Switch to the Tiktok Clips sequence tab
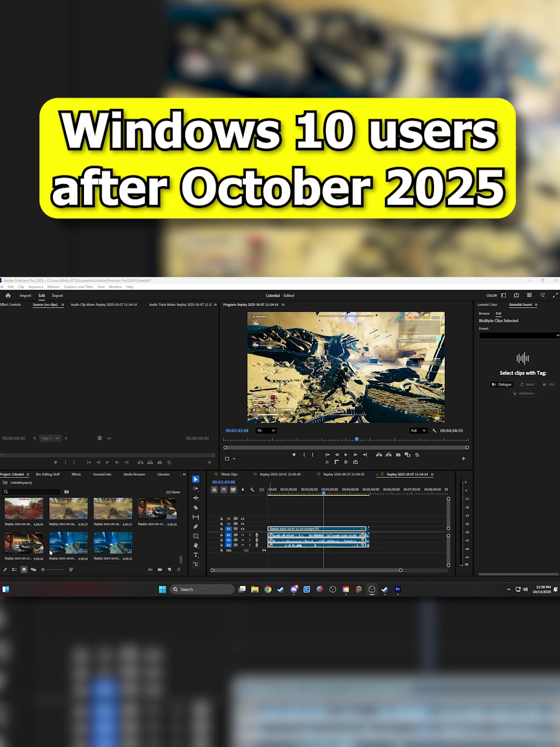Viewport: 560px width, 747px height. (x=228, y=475)
